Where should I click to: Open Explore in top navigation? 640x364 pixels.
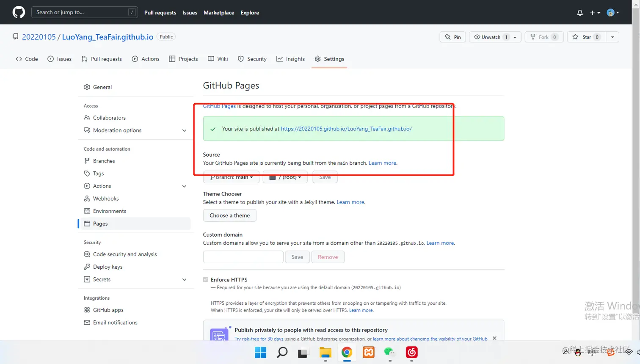(x=250, y=13)
